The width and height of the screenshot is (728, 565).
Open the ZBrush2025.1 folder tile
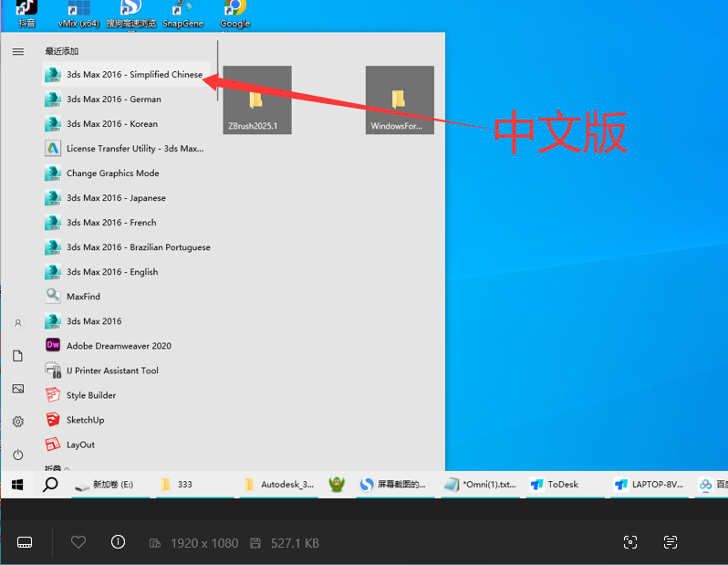(x=257, y=100)
